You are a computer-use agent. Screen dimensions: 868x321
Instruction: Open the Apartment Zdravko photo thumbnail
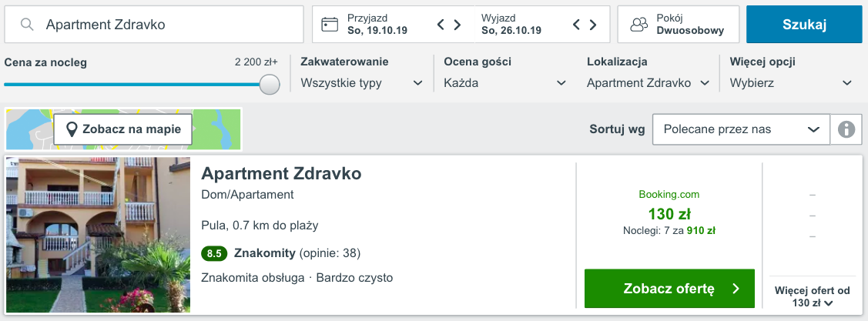99,235
